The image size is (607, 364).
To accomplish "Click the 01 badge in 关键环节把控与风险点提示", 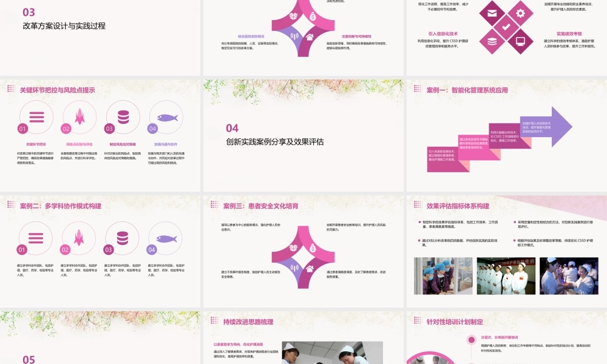I will 23,129.
